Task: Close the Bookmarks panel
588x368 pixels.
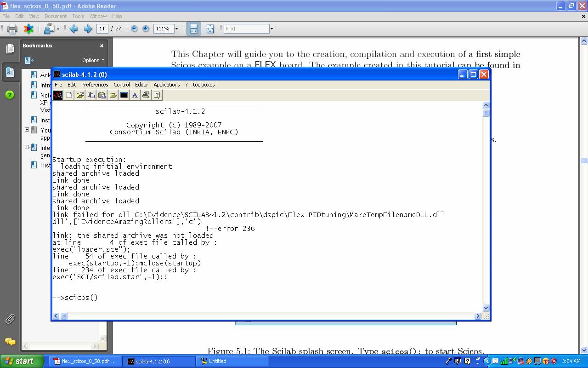Action: tap(102, 46)
